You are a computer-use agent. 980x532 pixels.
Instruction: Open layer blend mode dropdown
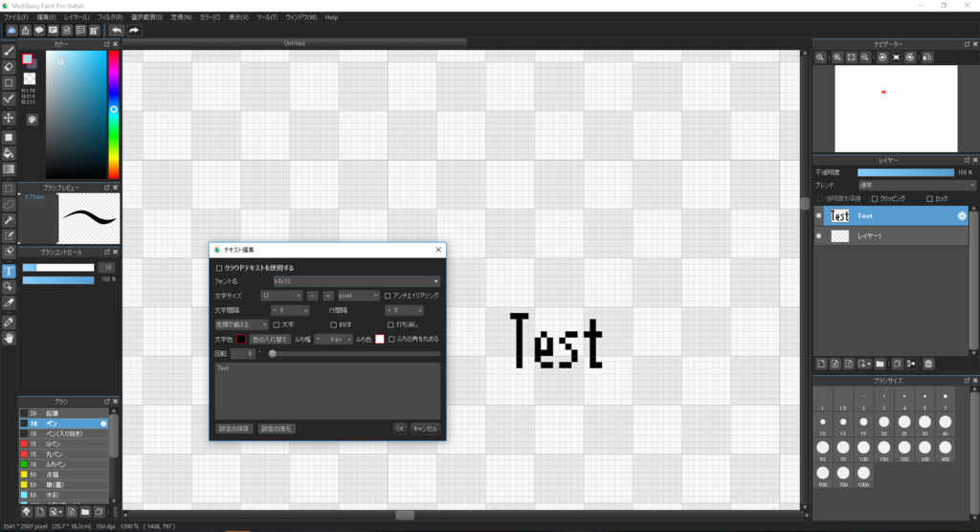(916, 185)
